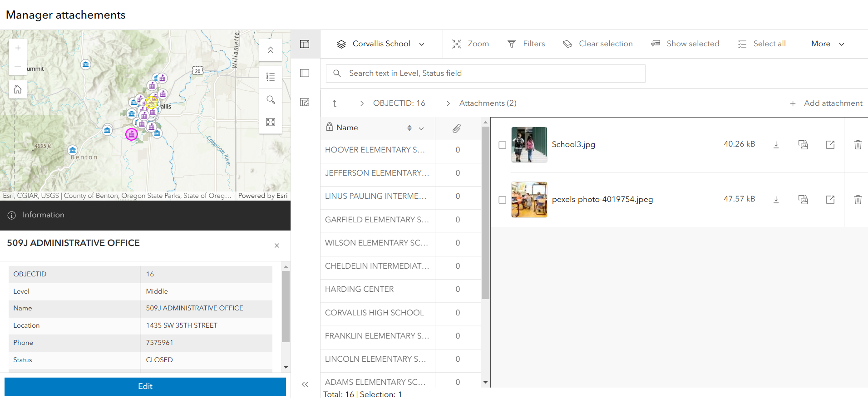Click the map home extent icon
868x398 pixels.
click(x=18, y=89)
